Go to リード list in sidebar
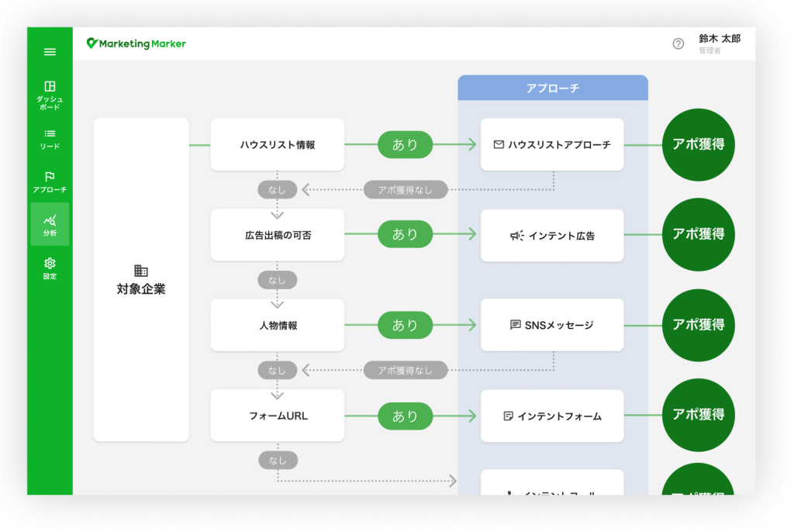The height and width of the screenshot is (532, 794). click(50, 138)
